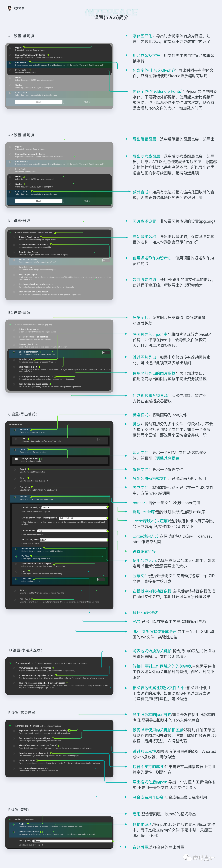
Task: Enable Export old json format option
Action: tap(14, 731)
